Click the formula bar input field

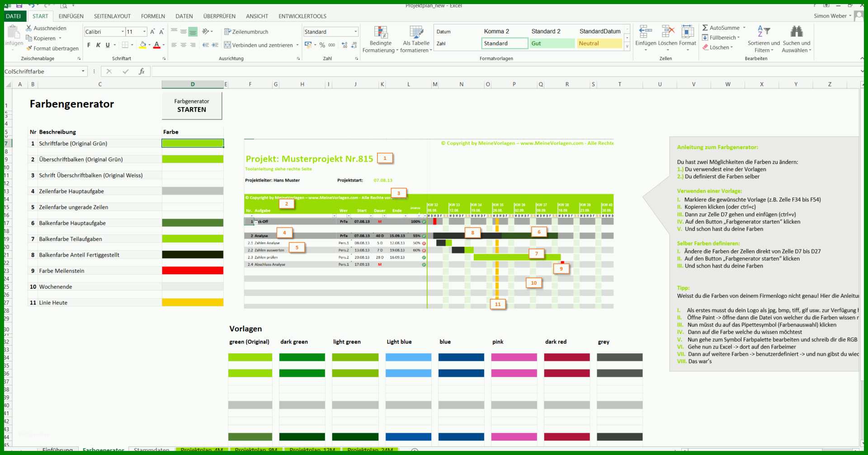505,71
